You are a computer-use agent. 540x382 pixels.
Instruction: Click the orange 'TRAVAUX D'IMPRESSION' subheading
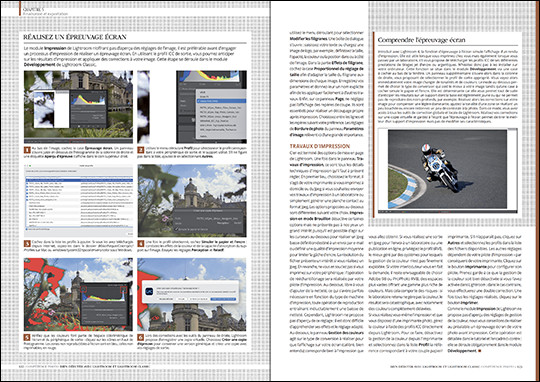[320, 146]
